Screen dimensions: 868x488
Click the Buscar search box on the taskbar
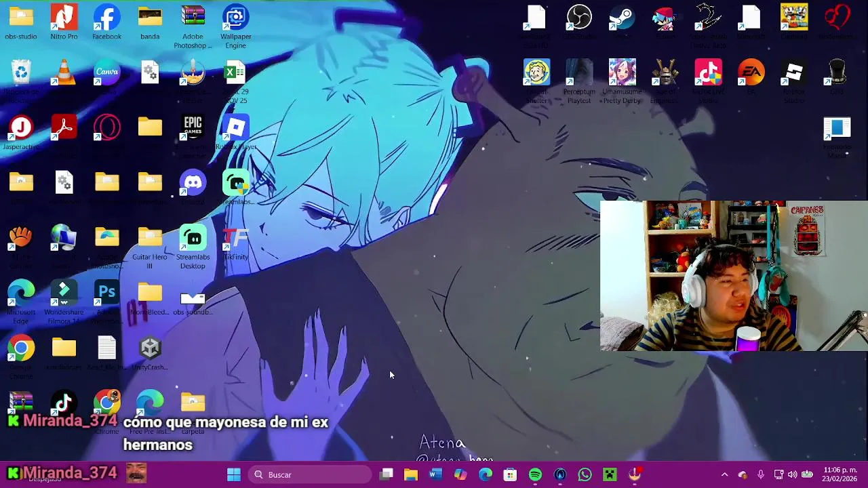309,474
